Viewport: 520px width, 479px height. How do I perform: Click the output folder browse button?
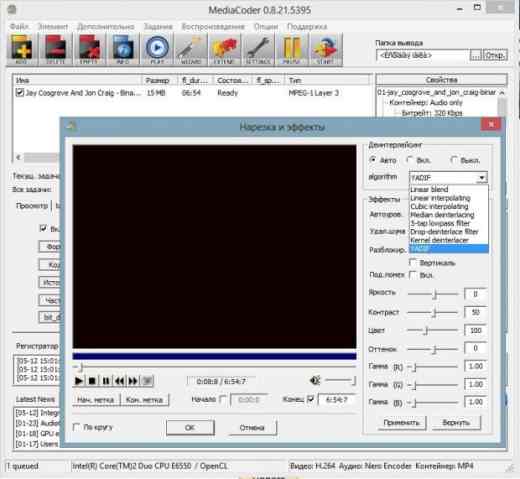coord(476,55)
